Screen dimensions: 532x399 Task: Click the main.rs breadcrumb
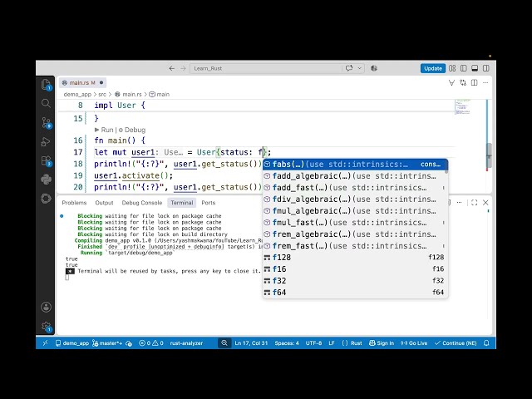click(x=129, y=94)
